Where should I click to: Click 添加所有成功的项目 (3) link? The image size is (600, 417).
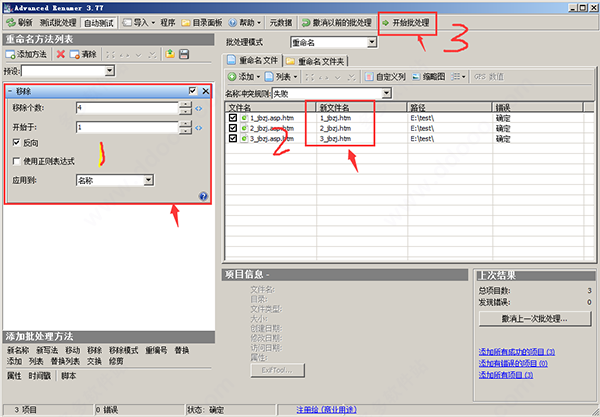[517, 352]
